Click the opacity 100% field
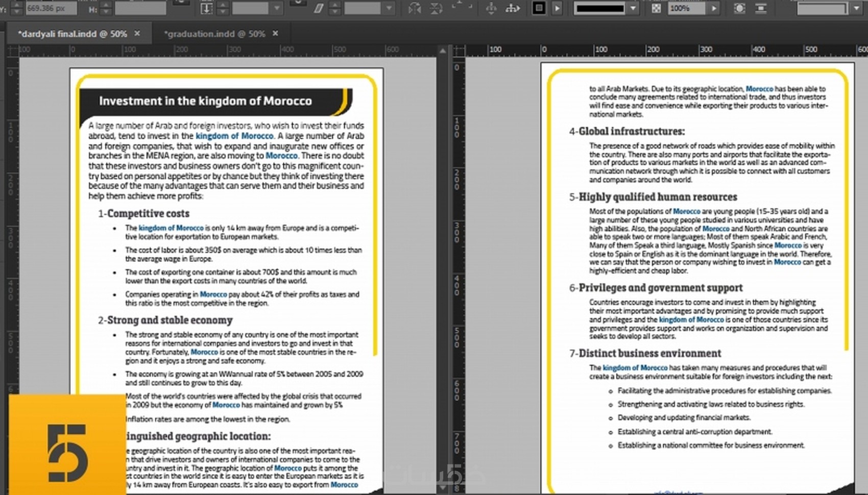The image size is (868, 495). click(x=687, y=8)
